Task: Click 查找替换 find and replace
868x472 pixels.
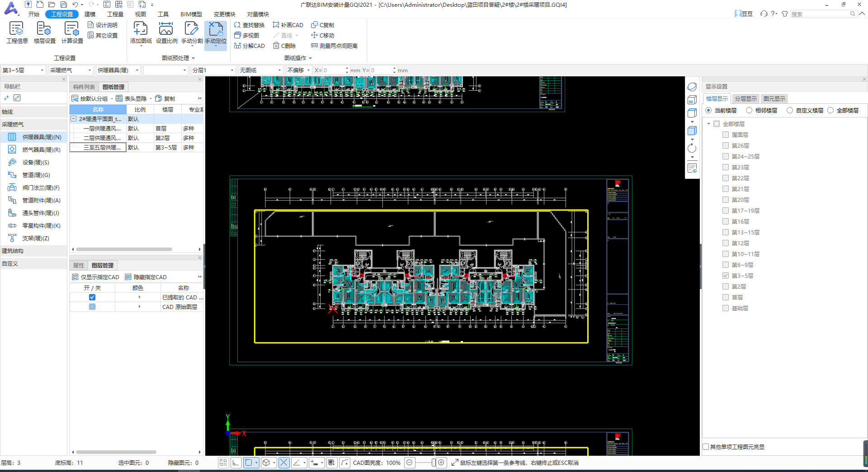Action: [x=249, y=25]
